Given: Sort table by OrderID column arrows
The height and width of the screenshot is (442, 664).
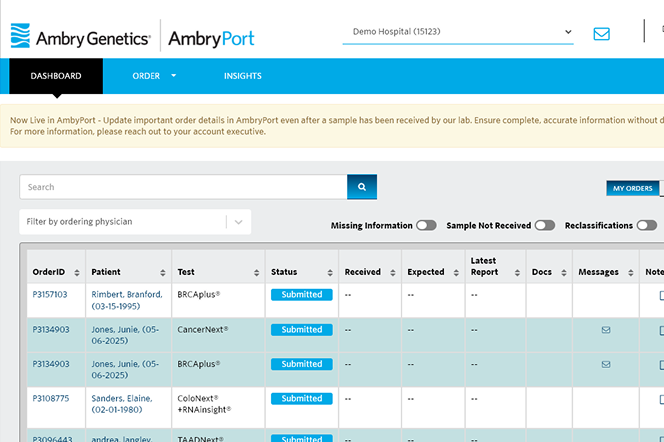Looking at the screenshot, I should [x=77, y=273].
